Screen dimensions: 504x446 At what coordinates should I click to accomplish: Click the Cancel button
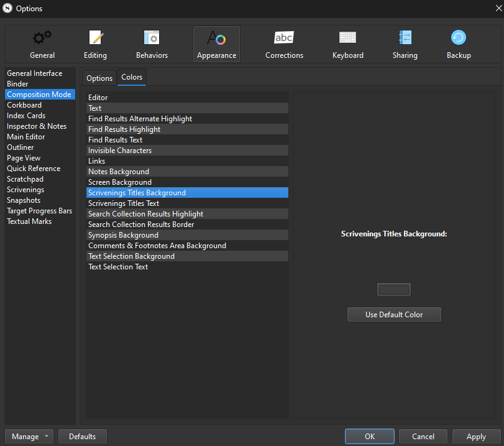(423, 436)
